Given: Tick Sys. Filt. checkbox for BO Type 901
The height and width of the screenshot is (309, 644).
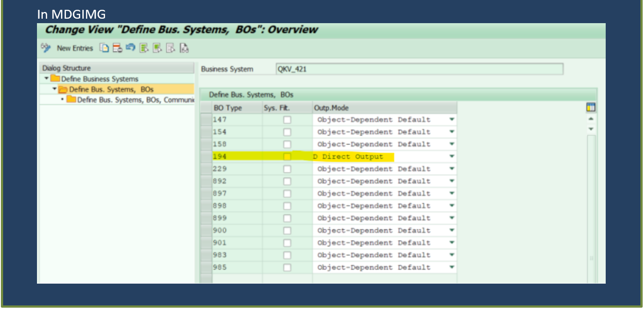Looking at the screenshot, I should pyautogui.click(x=287, y=243).
